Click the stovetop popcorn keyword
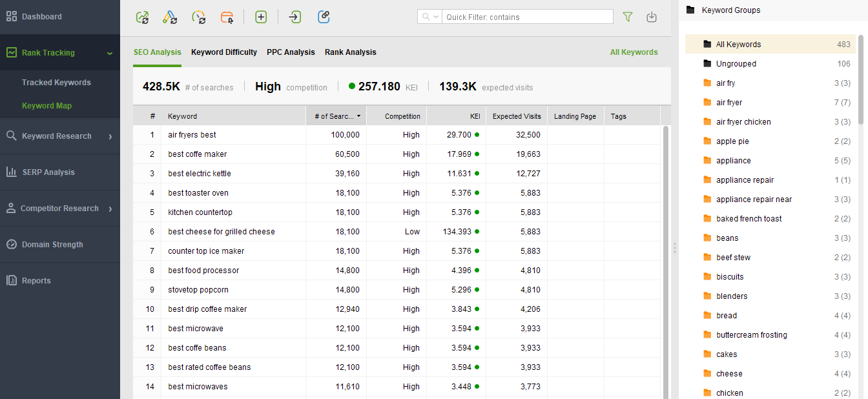This screenshot has width=868, height=399. click(198, 290)
